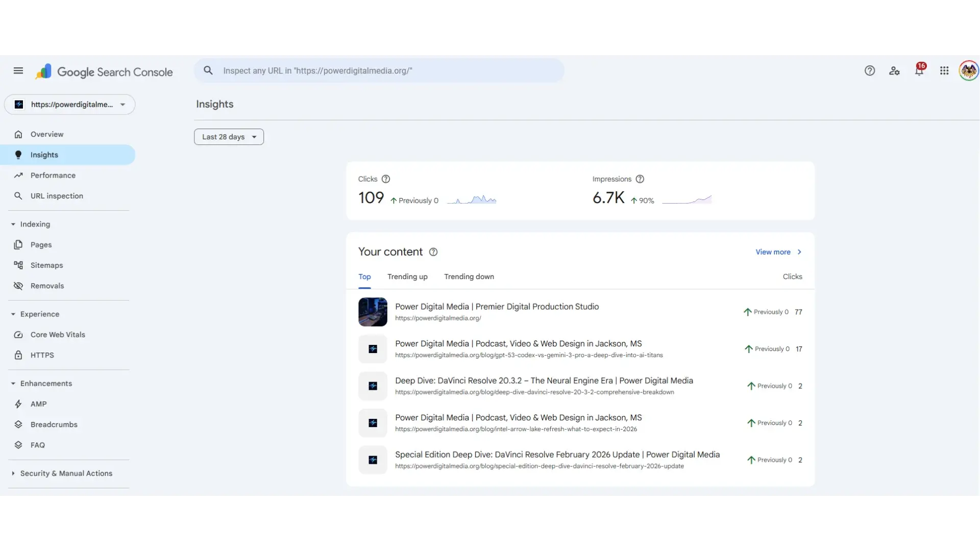Open the navigation hamburger menu
This screenshot has width=980, height=551.
tap(18, 70)
